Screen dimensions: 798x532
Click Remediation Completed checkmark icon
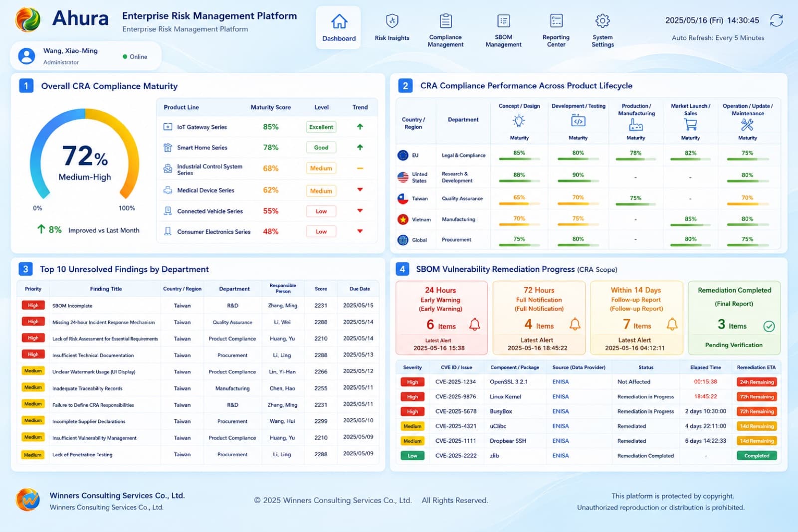[x=769, y=326]
